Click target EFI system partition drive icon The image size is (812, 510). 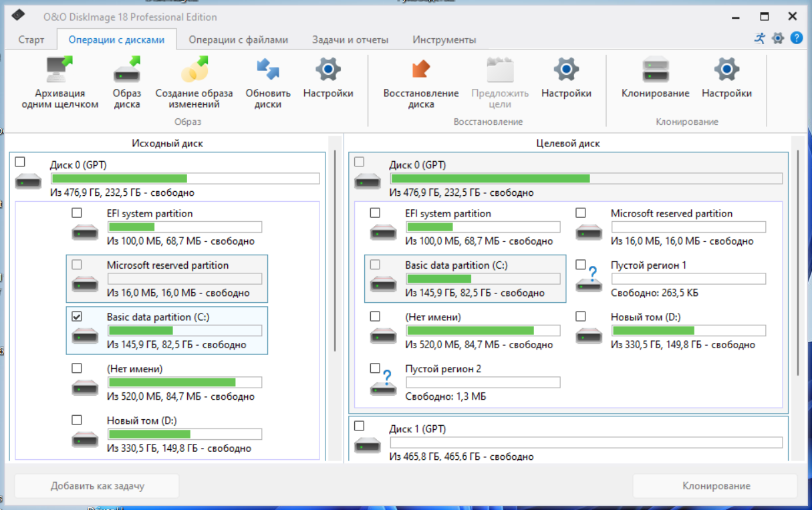384,233
